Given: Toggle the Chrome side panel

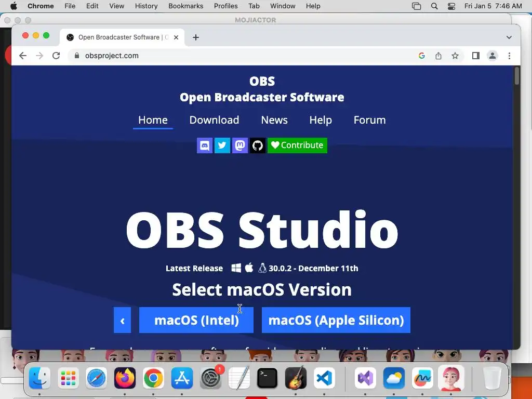Looking at the screenshot, I should [x=476, y=56].
